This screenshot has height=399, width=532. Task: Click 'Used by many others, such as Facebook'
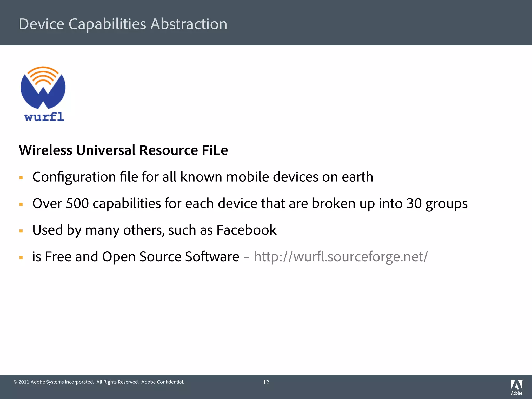tap(154, 230)
